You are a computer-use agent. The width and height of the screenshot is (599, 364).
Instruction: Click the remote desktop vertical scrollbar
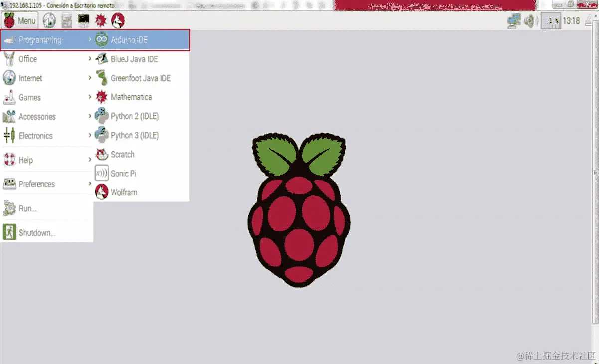[595, 173]
